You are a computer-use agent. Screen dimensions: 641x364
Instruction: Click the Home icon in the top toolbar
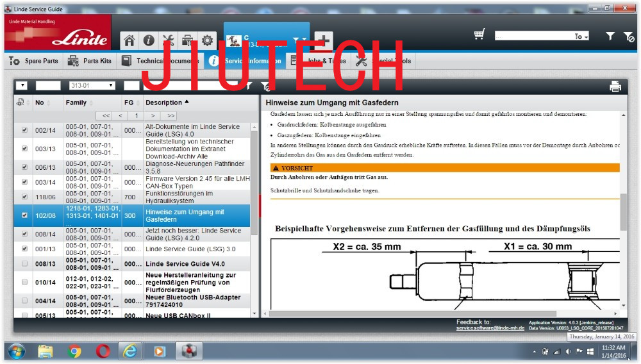pyautogui.click(x=129, y=40)
